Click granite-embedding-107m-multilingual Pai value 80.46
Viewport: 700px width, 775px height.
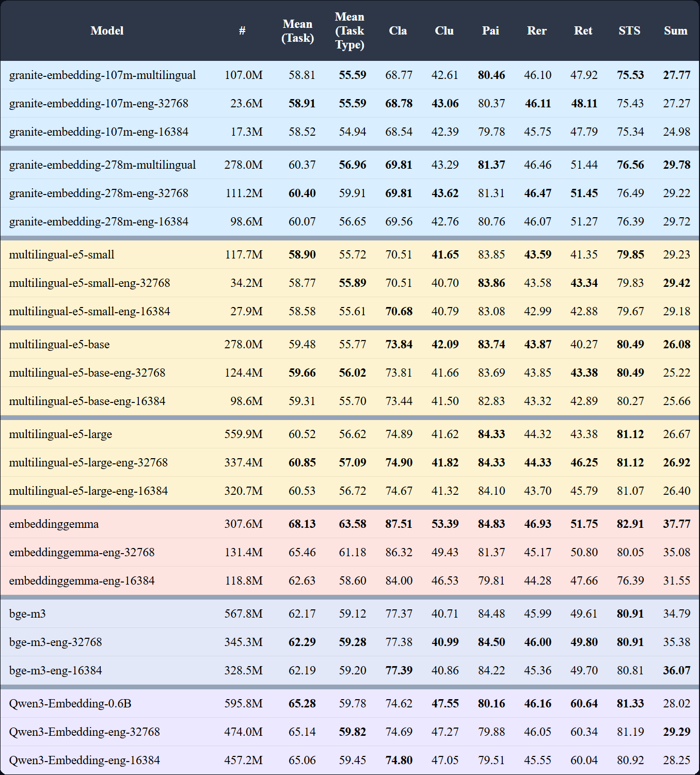coord(491,75)
